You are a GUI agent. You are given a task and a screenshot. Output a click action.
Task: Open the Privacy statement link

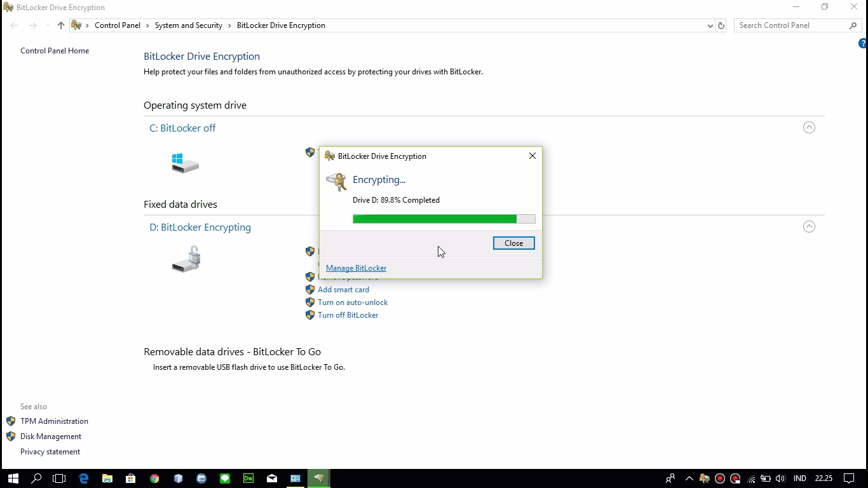pyautogui.click(x=50, y=452)
